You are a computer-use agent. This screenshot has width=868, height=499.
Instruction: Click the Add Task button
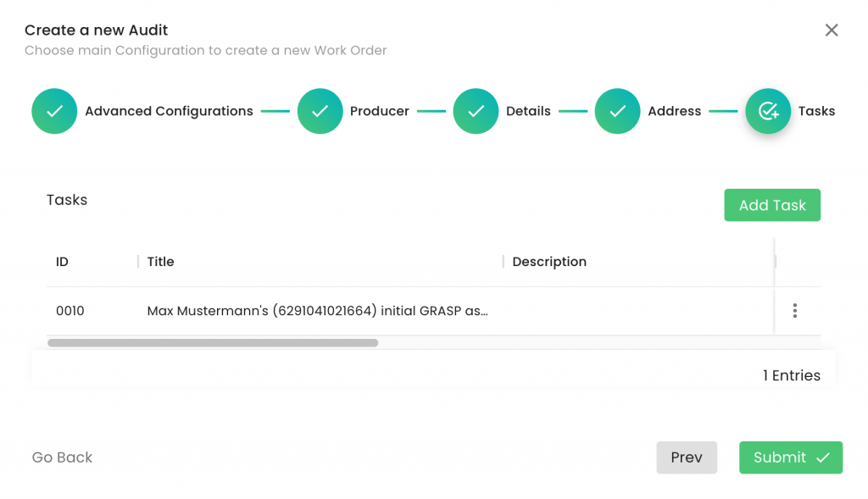tap(772, 205)
